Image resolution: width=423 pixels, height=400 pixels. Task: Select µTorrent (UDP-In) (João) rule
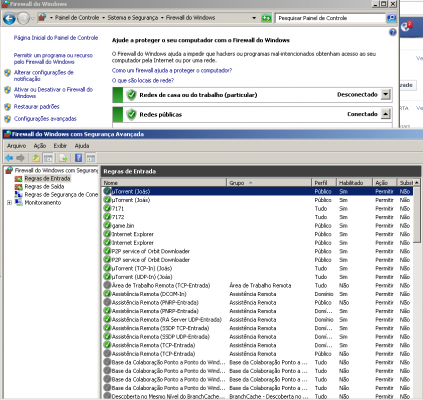(x=257, y=277)
